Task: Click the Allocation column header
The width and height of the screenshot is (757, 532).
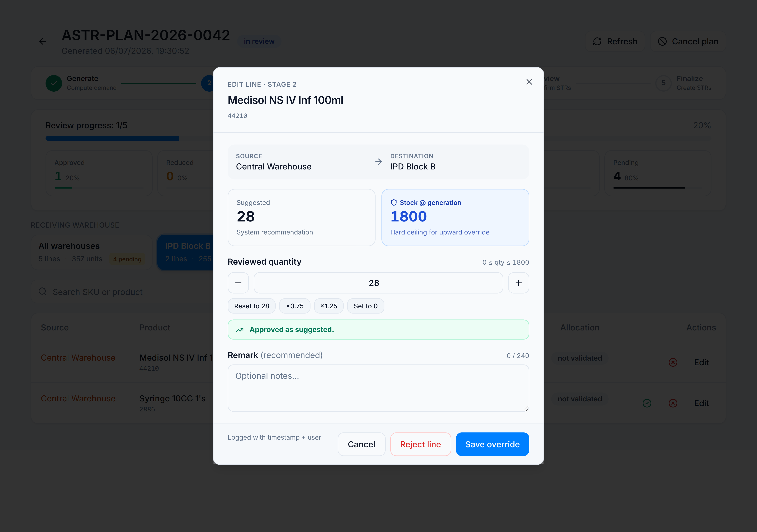Action: tap(580, 327)
